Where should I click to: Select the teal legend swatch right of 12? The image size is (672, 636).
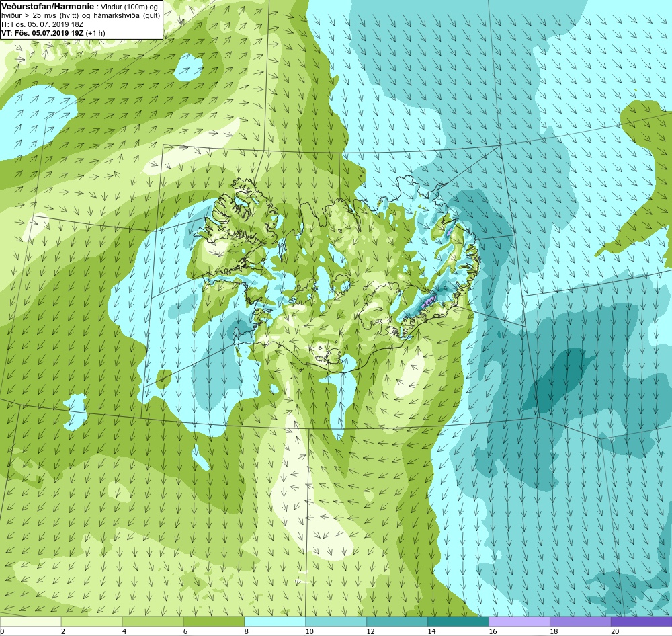[397, 621]
